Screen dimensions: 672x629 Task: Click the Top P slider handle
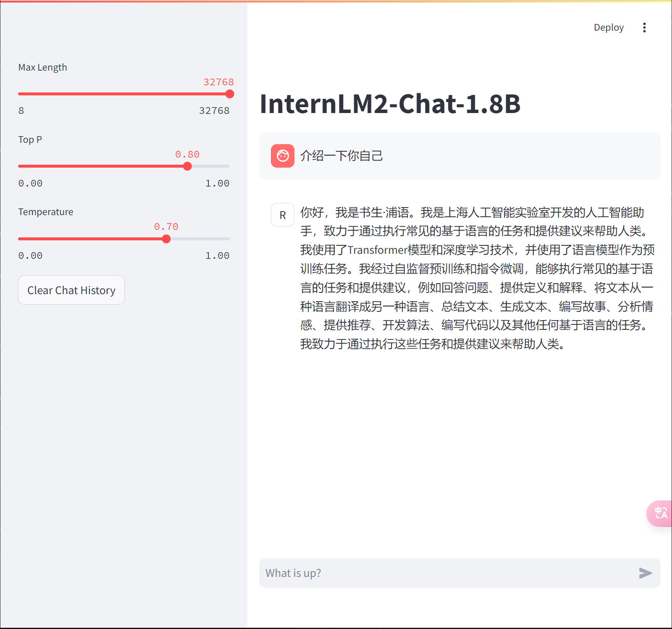pos(188,166)
